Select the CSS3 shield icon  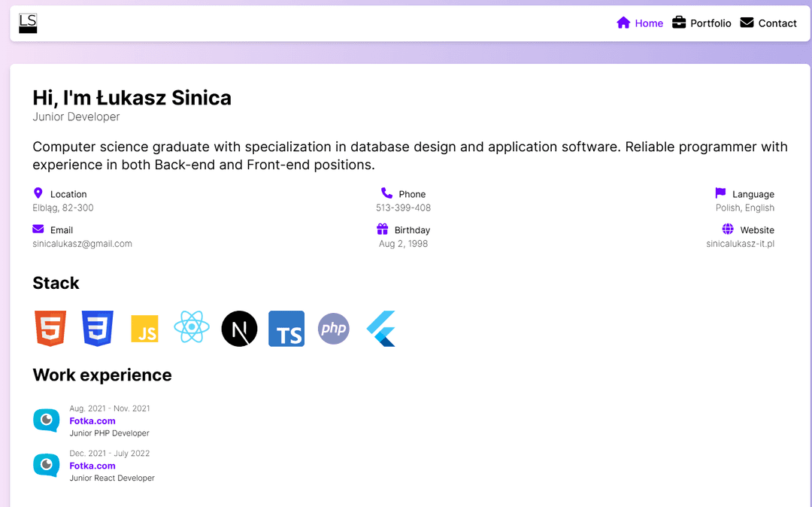(98, 329)
